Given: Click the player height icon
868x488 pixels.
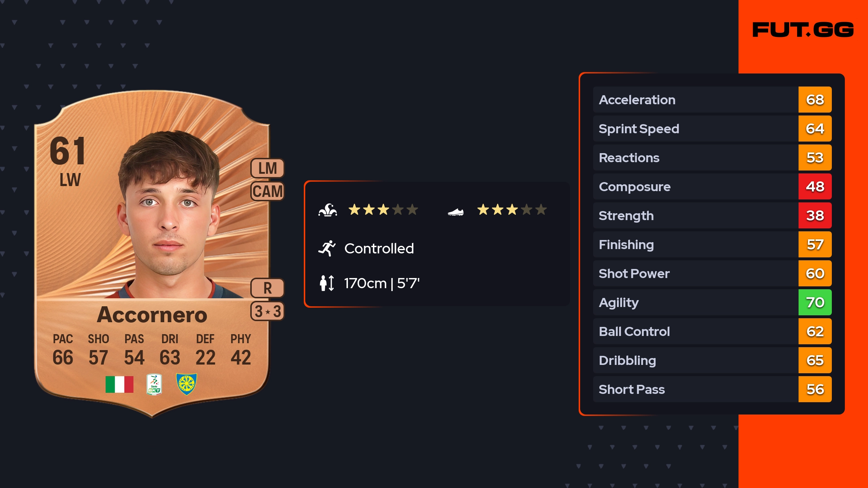Looking at the screenshot, I should point(327,283).
